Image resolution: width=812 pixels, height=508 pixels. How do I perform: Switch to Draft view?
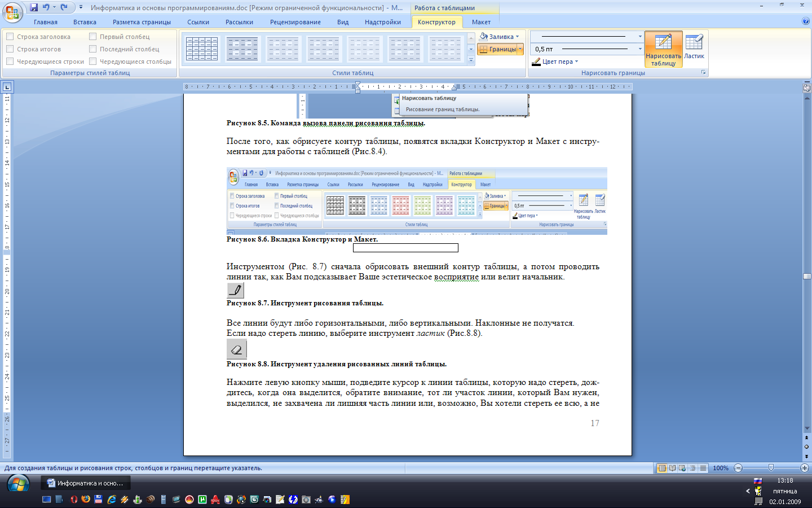tap(703, 468)
